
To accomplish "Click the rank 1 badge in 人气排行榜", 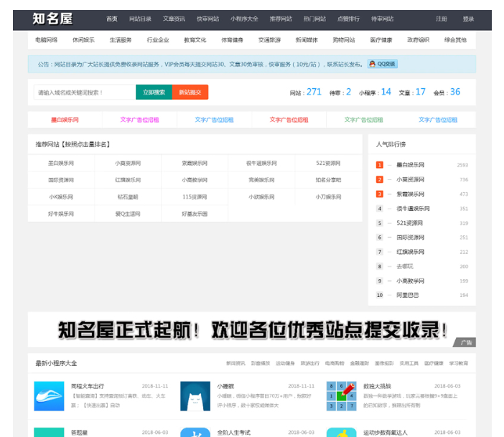I will pyautogui.click(x=380, y=165).
